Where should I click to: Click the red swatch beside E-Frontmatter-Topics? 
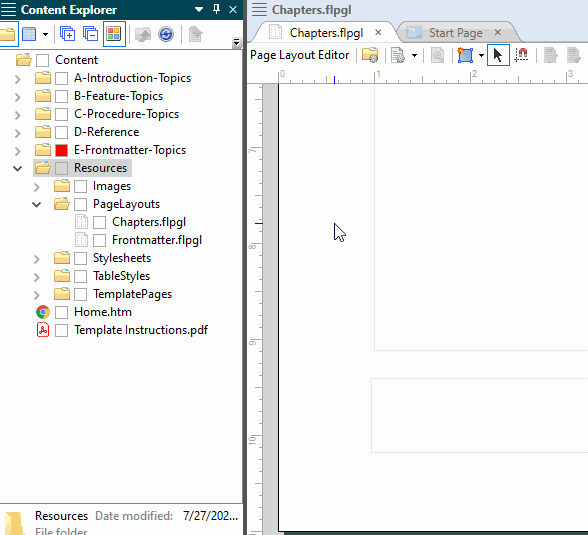point(62,150)
